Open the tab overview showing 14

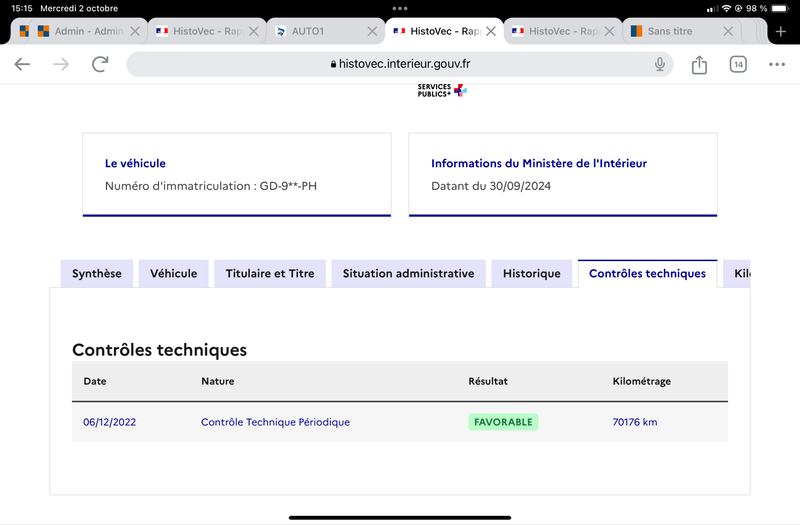[x=738, y=64]
